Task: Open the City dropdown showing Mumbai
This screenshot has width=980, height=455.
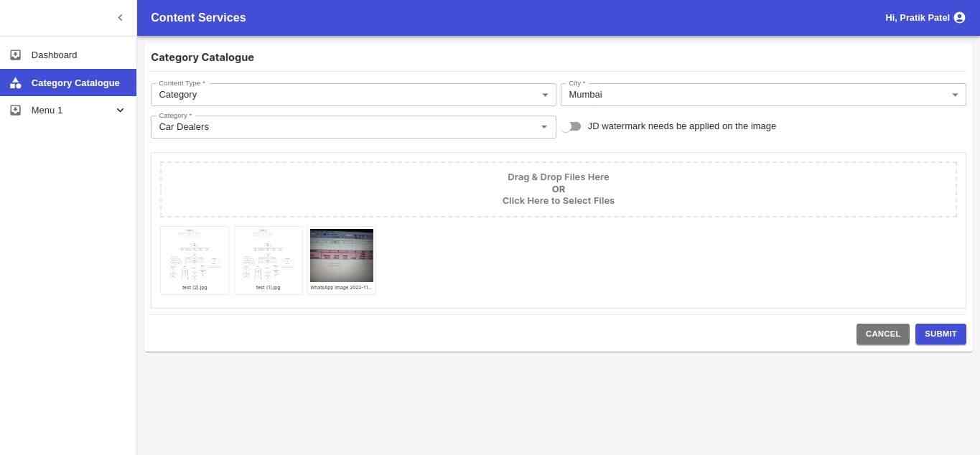Action: [762, 95]
